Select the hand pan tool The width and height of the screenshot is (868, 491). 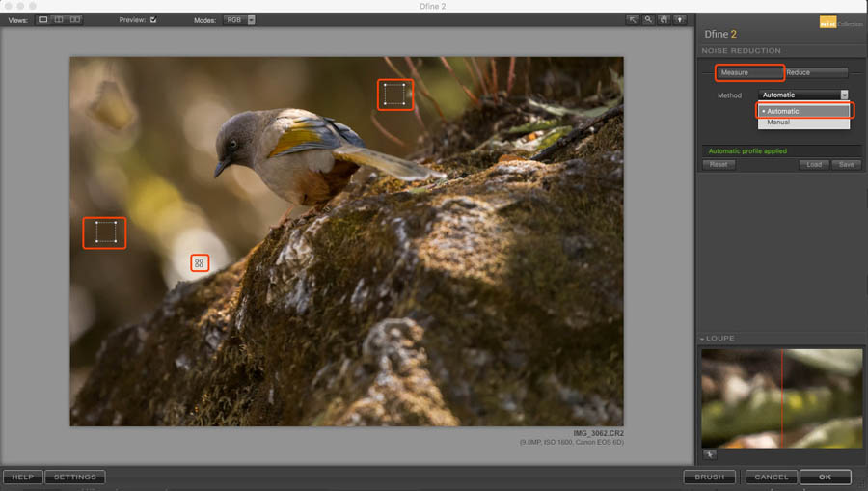tap(665, 20)
